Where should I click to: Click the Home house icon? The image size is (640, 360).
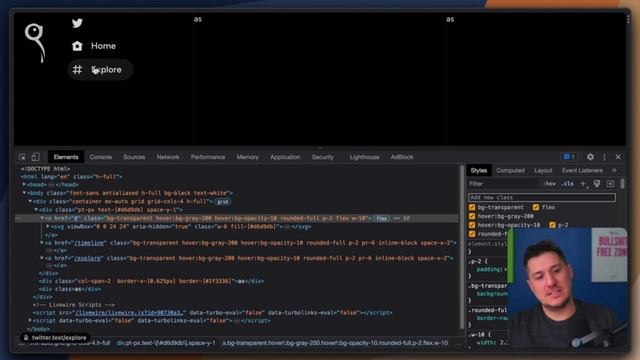click(x=77, y=46)
